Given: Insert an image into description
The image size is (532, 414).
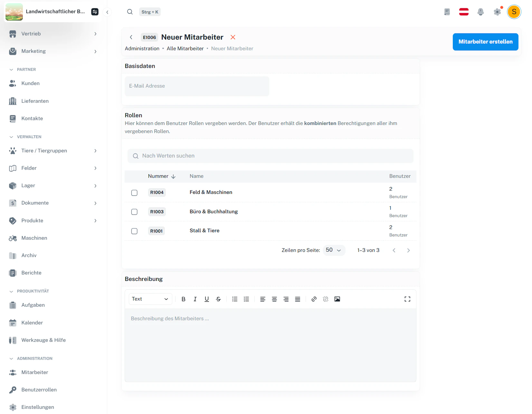Looking at the screenshot, I should [337, 299].
